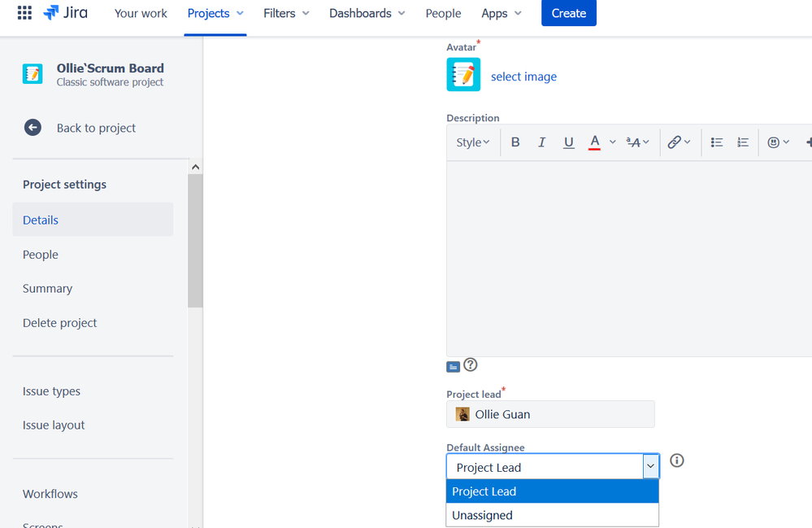Select Project Lead option in list
The width and height of the screenshot is (812, 528).
point(552,491)
